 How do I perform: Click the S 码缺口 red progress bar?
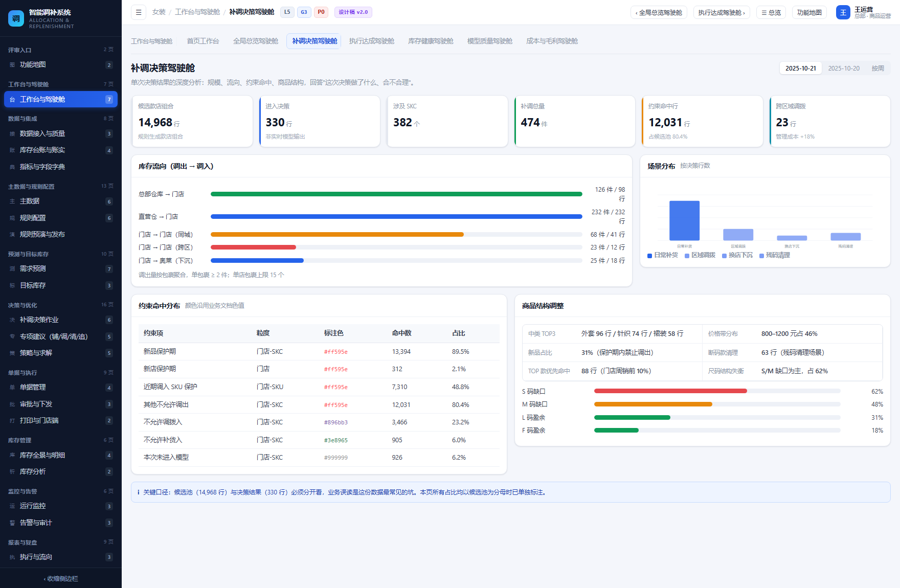coord(670,391)
